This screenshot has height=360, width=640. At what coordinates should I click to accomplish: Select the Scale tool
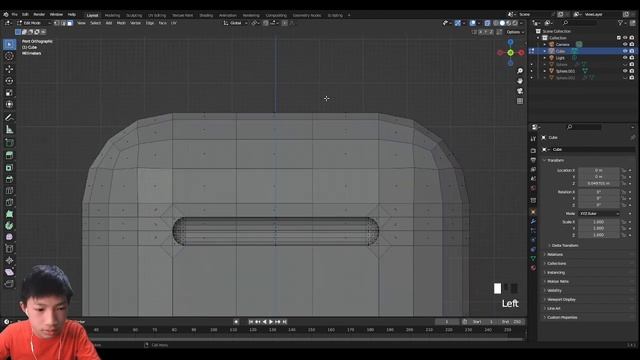(9, 93)
